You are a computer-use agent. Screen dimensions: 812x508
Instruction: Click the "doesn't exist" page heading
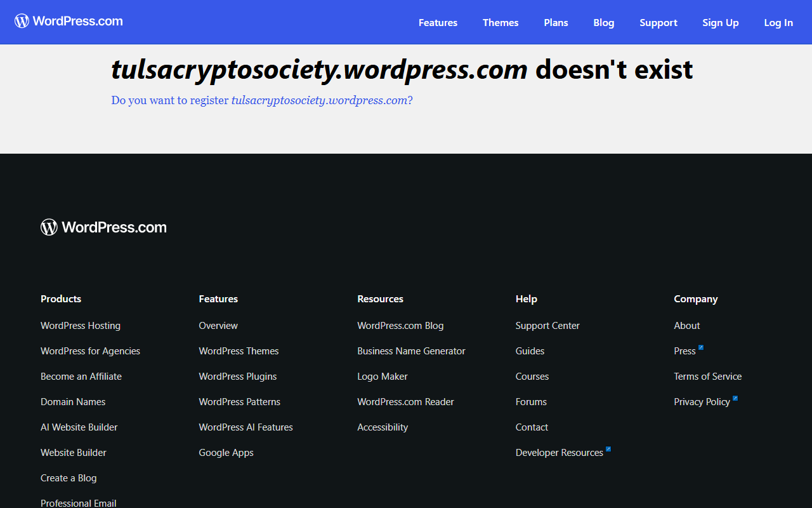[402, 69]
